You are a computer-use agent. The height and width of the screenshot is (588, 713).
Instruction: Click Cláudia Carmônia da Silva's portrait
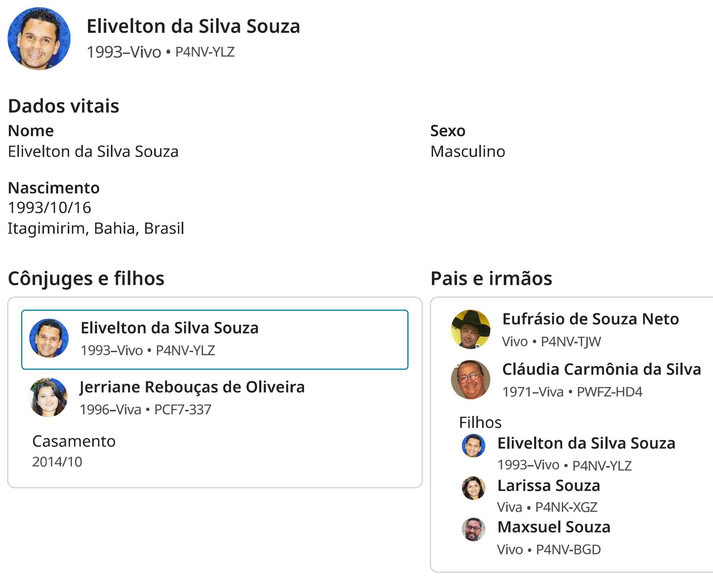point(470,380)
